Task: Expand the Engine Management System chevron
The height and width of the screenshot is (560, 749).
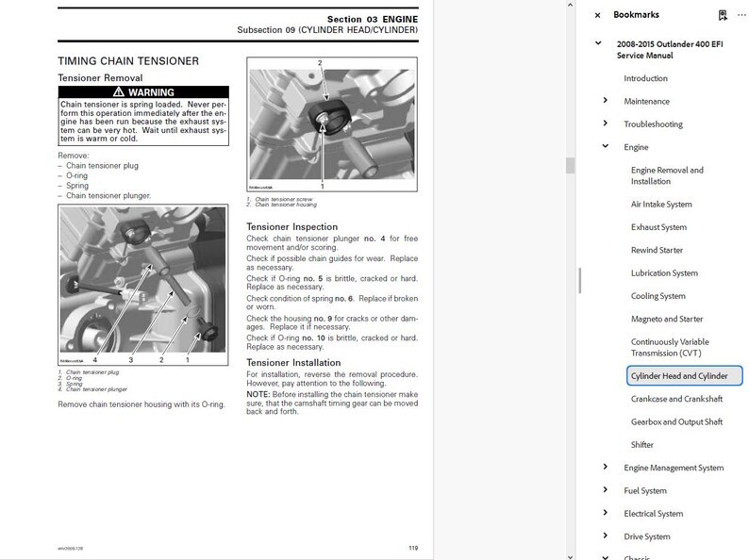Action: click(x=605, y=468)
